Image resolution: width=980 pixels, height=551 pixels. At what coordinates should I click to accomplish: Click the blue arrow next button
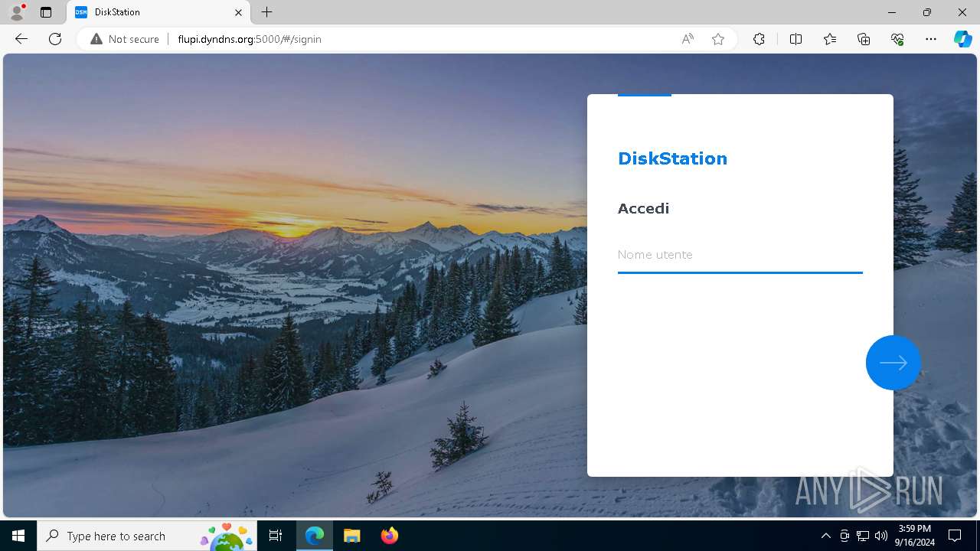tap(893, 363)
